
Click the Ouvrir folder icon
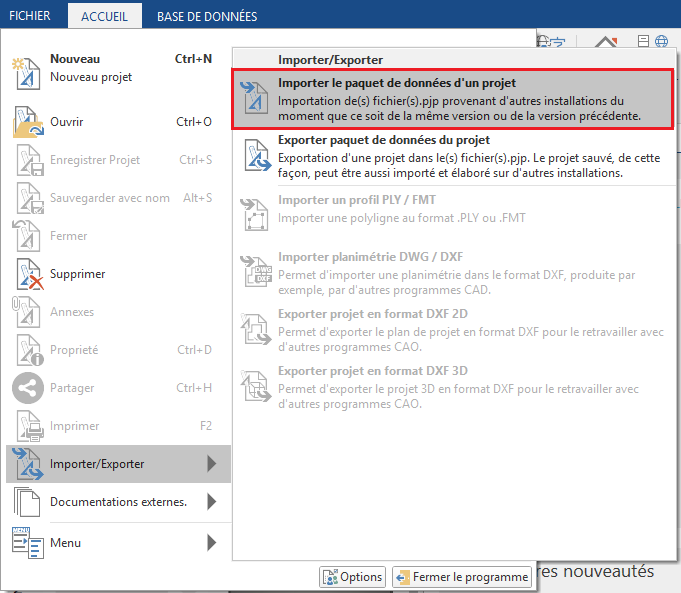[28, 122]
